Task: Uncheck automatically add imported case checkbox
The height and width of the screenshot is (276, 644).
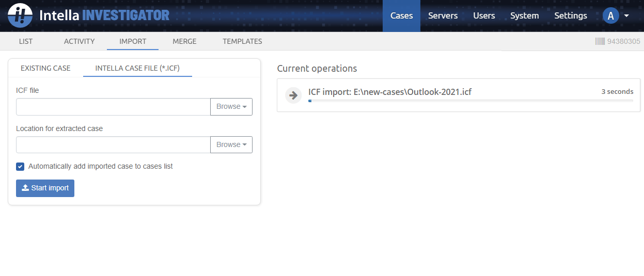Action: click(20, 167)
